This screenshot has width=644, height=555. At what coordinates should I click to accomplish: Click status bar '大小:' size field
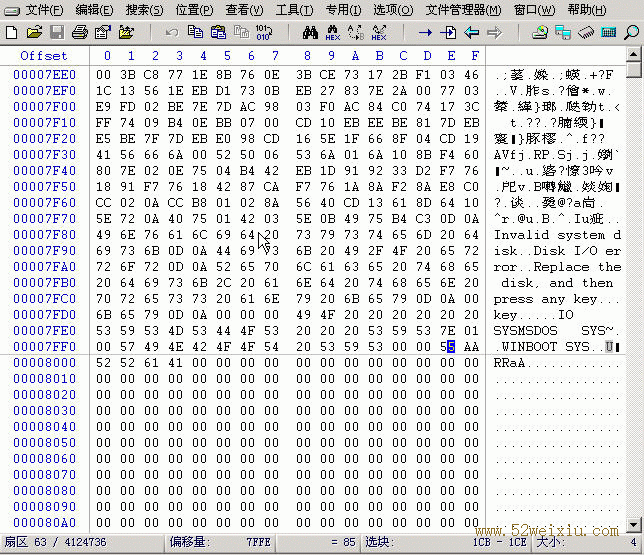pos(587,542)
